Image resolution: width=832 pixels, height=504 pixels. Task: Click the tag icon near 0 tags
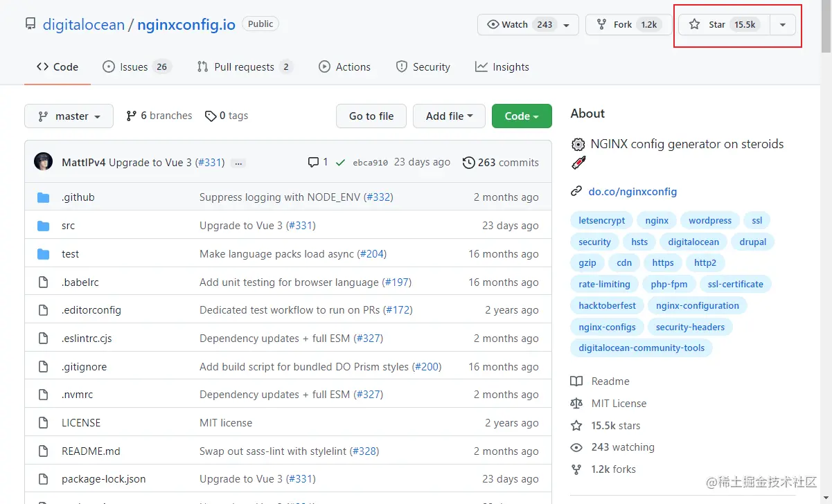(211, 116)
